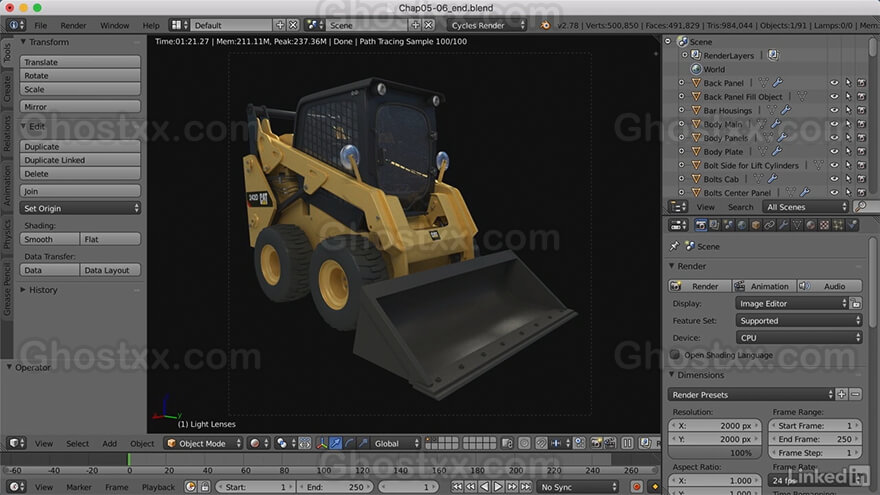Toggle the timeline range lock icon
Image resolution: width=880 pixels, height=495 pixels.
205,487
